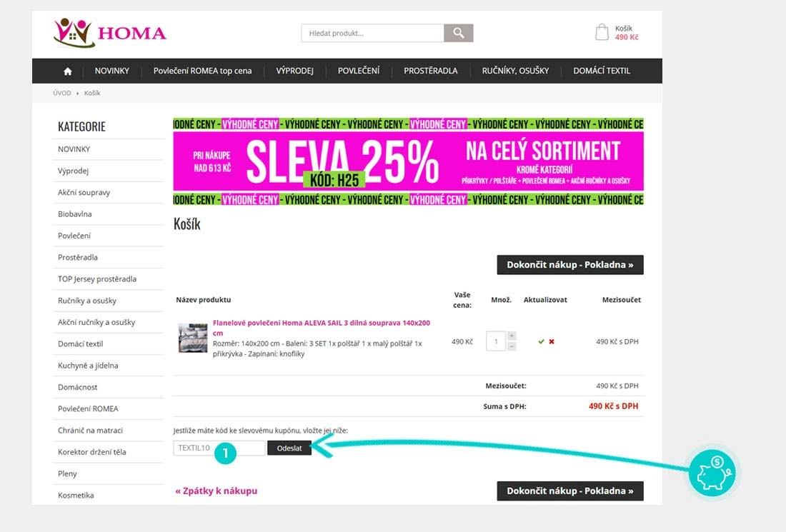The width and height of the screenshot is (786, 532).
Task: Select Biobavlna in the category sidebar
Action: pos(75,214)
